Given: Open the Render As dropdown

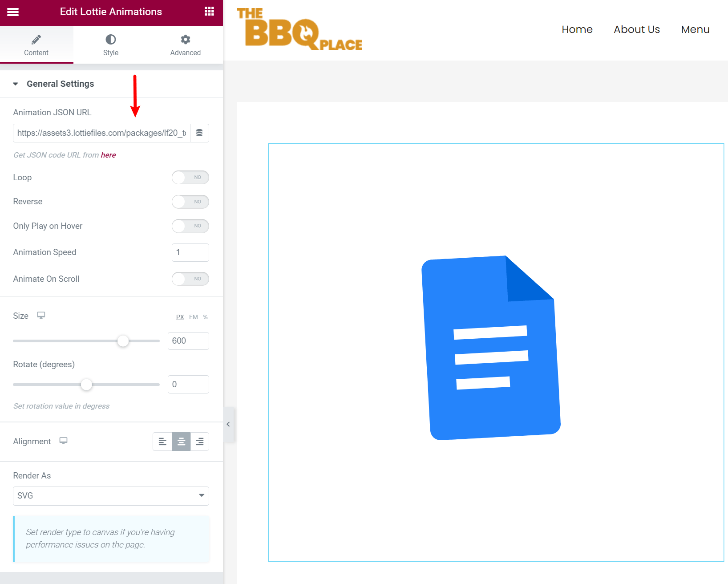Looking at the screenshot, I should point(111,496).
